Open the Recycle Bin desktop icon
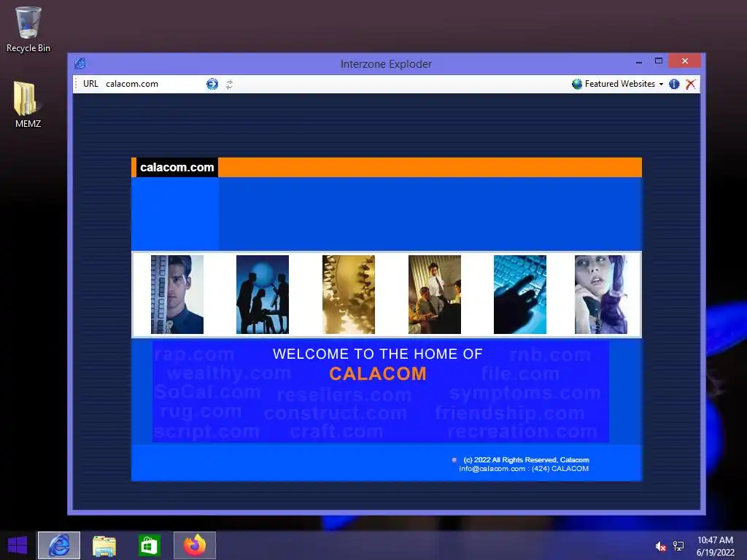 point(28,29)
